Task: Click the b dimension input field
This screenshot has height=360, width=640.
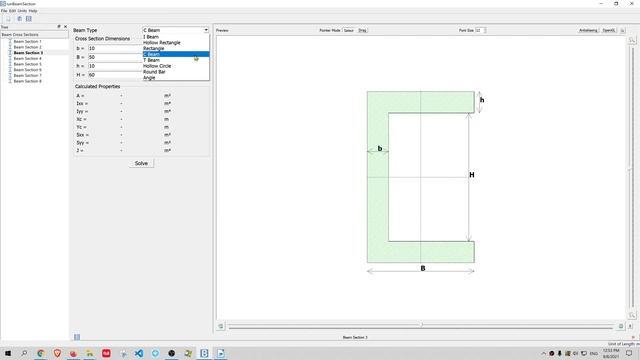Action: [115, 48]
